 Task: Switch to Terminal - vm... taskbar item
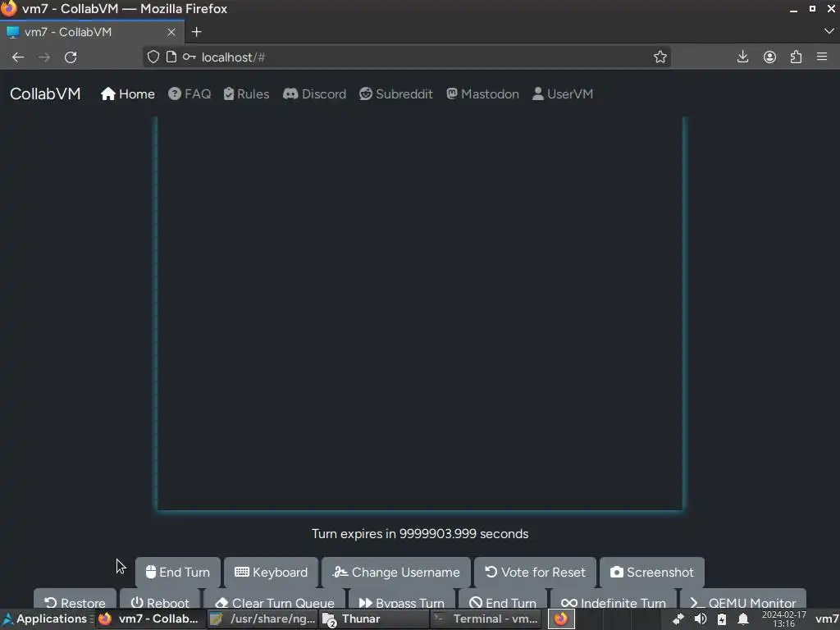click(x=486, y=619)
